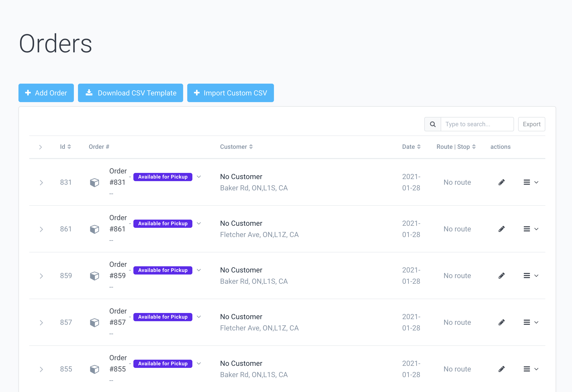This screenshot has width=572, height=392.
Task: Expand row details for order 831
Action: 41,183
